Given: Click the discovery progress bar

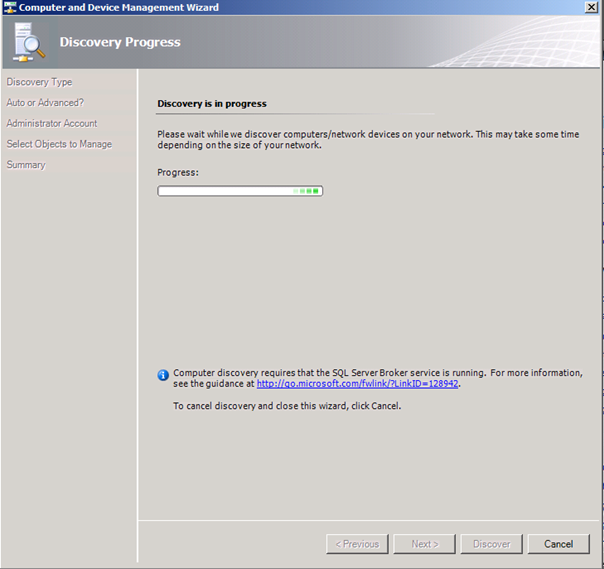Looking at the screenshot, I should pyautogui.click(x=240, y=191).
